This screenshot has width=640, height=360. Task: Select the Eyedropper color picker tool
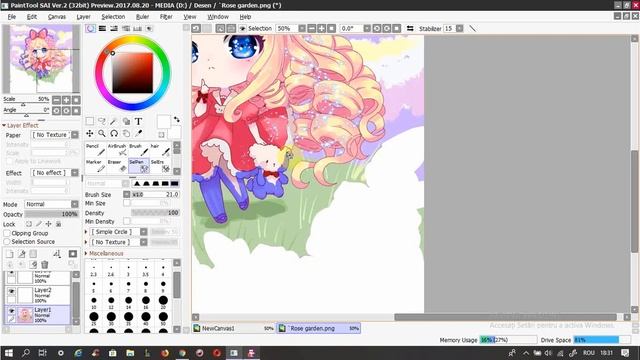[138, 133]
